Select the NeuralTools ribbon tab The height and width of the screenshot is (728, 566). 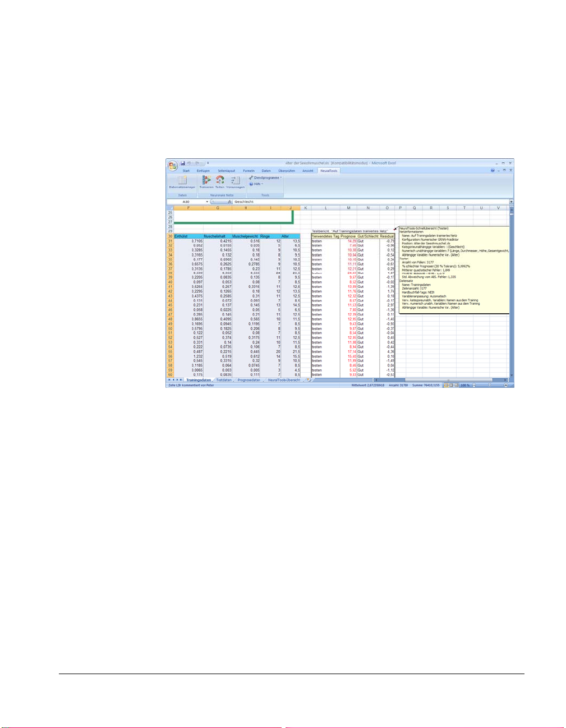click(329, 171)
